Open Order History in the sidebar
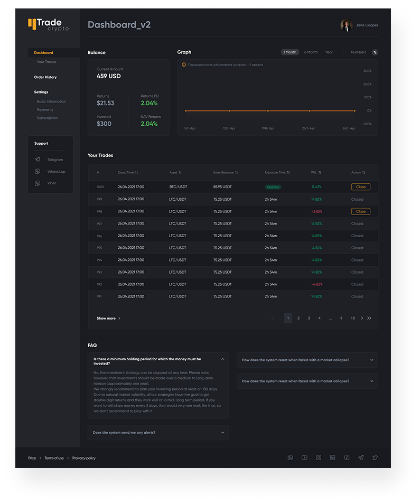Image resolution: width=420 pixels, height=504 pixels. click(45, 77)
